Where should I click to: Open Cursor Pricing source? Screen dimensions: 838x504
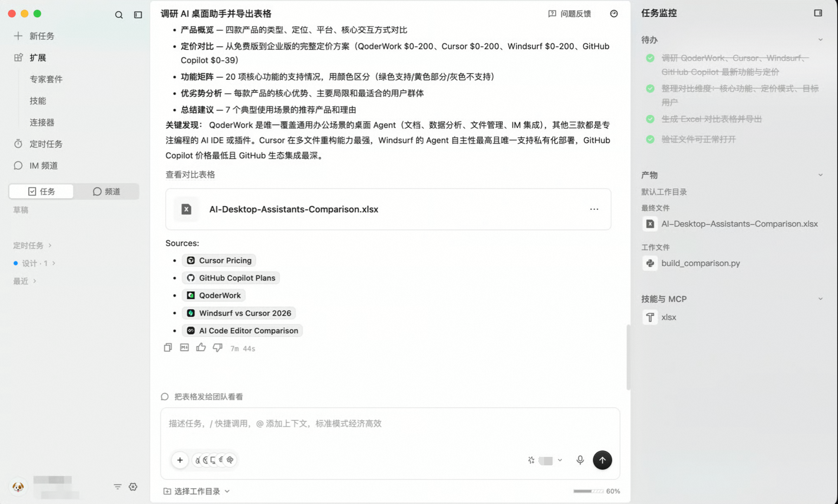pyautogui.click(x=219, y=260)
